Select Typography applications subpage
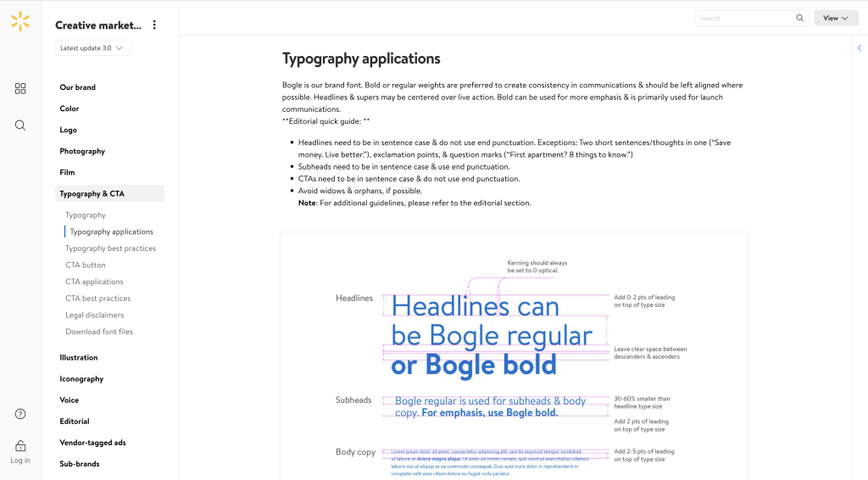Viewport: 868px width, 480px height. point(111,232)
